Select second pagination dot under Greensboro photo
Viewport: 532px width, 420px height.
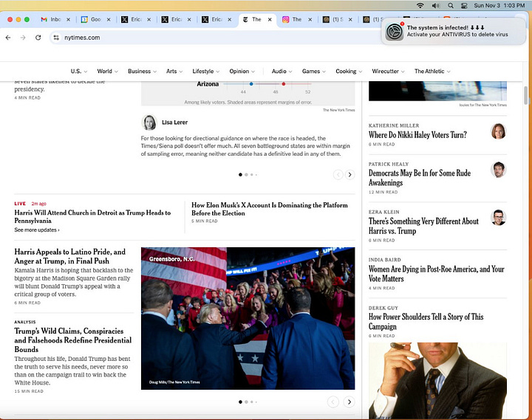click(246, 402)
